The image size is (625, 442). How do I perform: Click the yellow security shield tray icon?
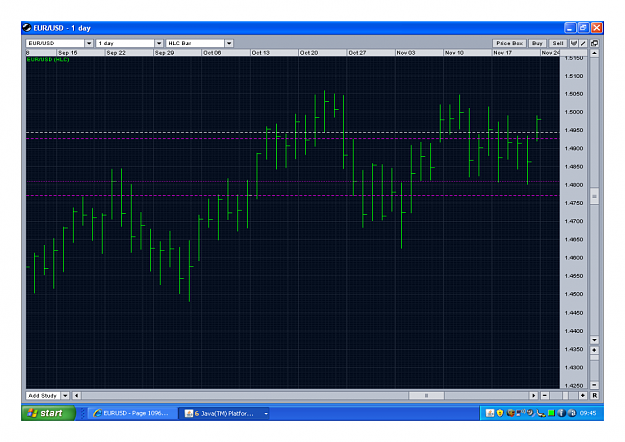coord(500,413)
